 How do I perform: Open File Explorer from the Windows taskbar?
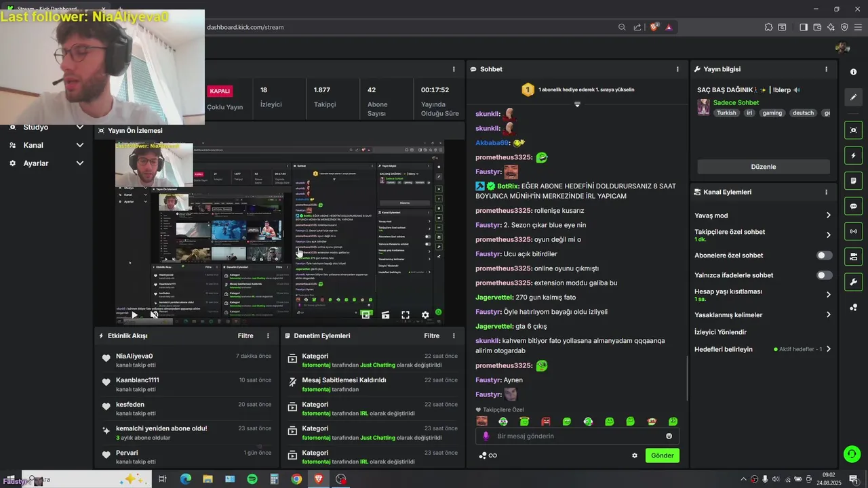click(208, 479)
